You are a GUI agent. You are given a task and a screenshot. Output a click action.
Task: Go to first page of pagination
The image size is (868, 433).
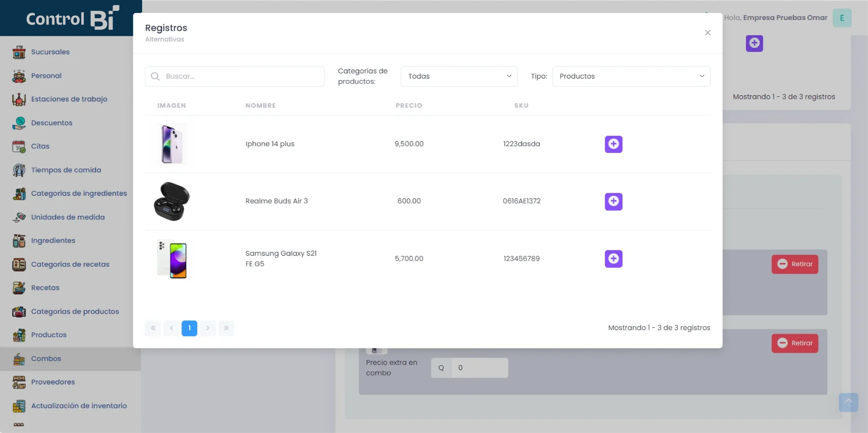tap(153, 328)
